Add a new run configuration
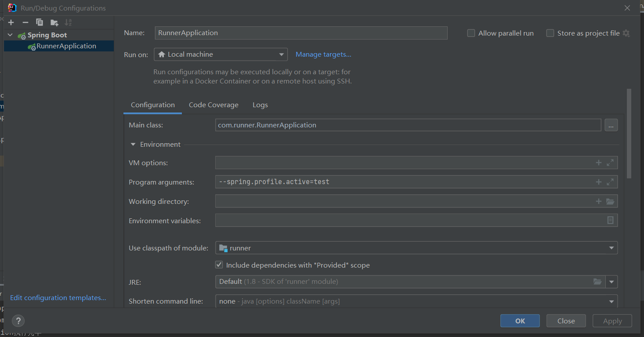This screenshot has height=337, width=644. click(11, 22)
